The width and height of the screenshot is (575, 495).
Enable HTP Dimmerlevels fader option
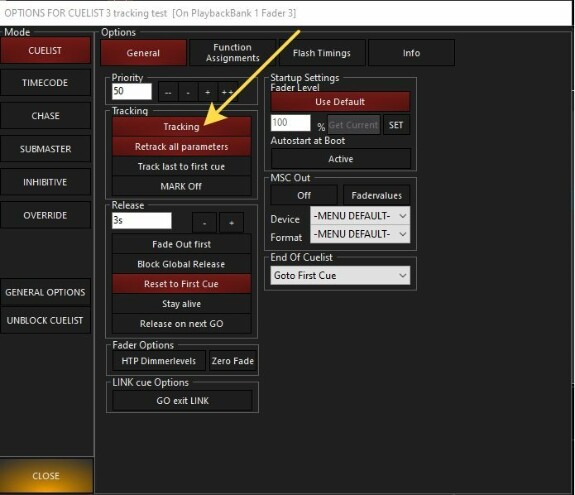[159, 361]
